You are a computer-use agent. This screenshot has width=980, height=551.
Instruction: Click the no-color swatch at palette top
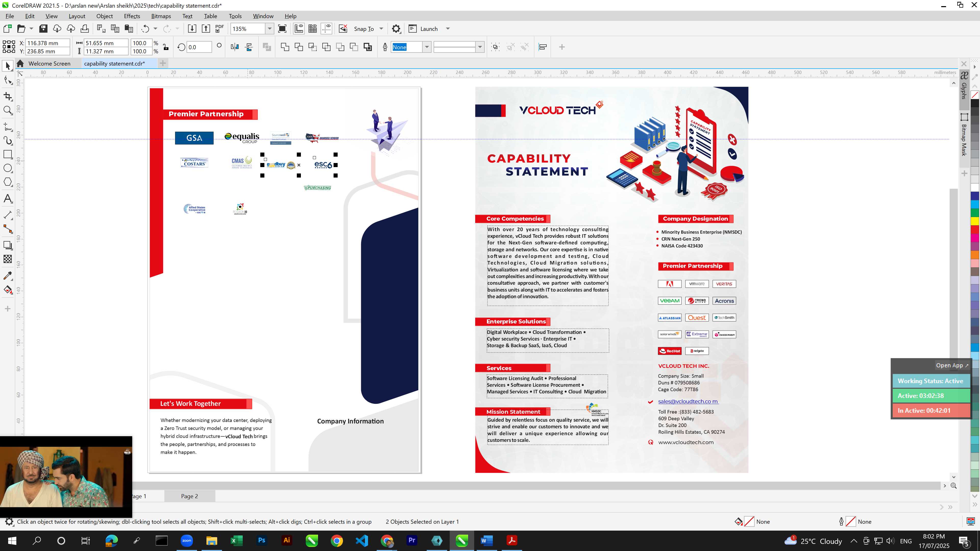pyautogui.click(x=975, y=95)
